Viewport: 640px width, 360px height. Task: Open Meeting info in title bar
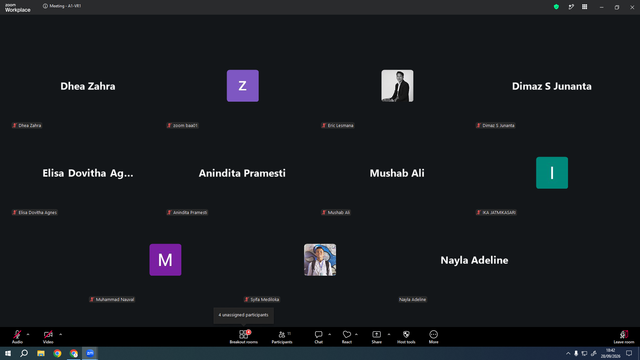[62, 6]
